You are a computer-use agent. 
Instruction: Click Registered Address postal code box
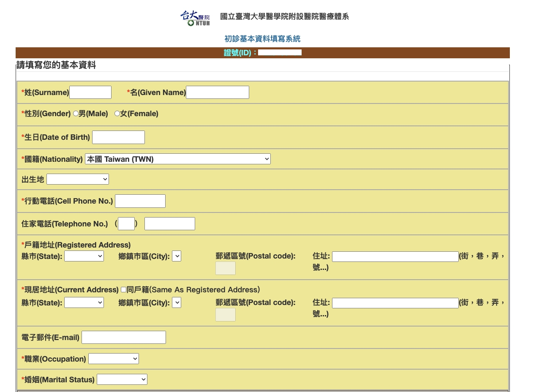pyautogui.click(x=226, y=268)
